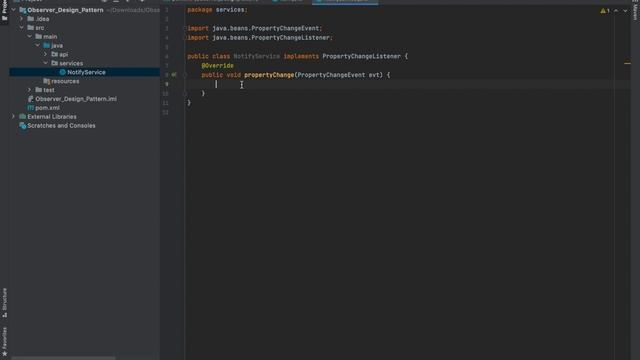Collapse the java source folder arrow

click(x=38, y=45)
